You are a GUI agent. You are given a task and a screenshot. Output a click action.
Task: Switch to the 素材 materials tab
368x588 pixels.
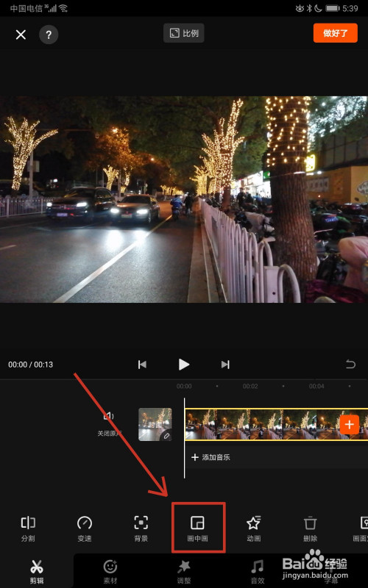coord(110,572)
